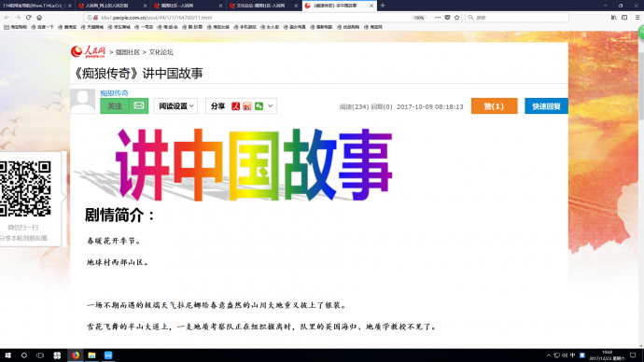Save page to Pocket icon
Viewport: 644px width, 362px height.
click(447, 17)
